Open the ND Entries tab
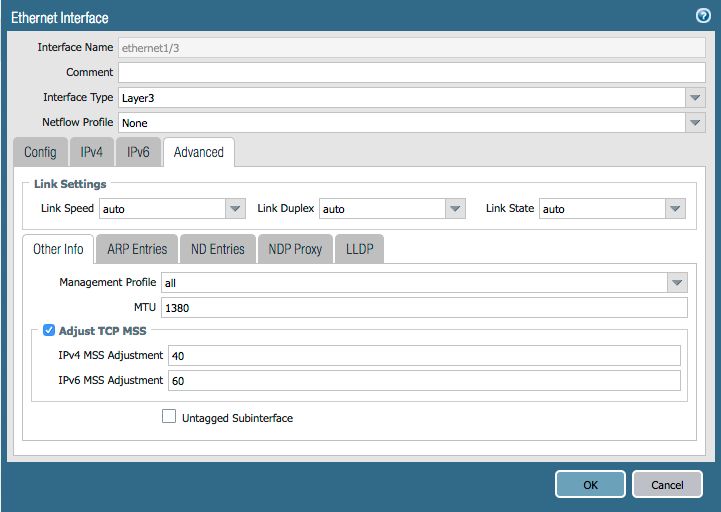The width and height of the screenshot is (721, 512). click(217, 249)
